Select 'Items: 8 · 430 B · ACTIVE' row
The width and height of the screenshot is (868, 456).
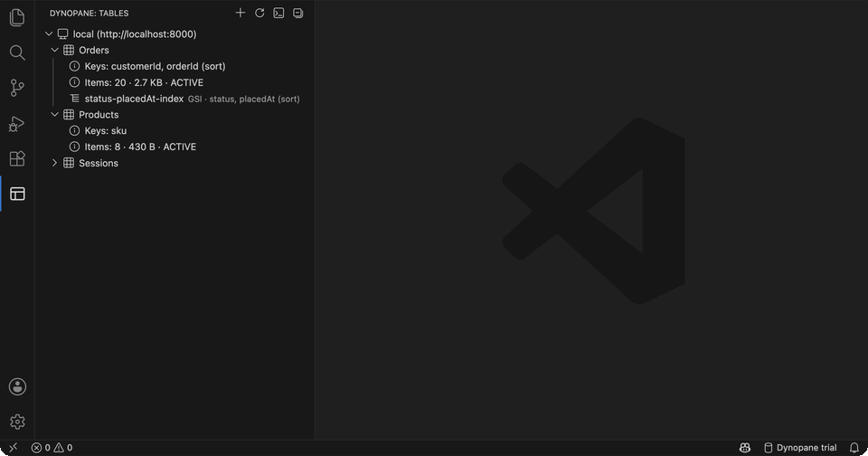[175, 147]
